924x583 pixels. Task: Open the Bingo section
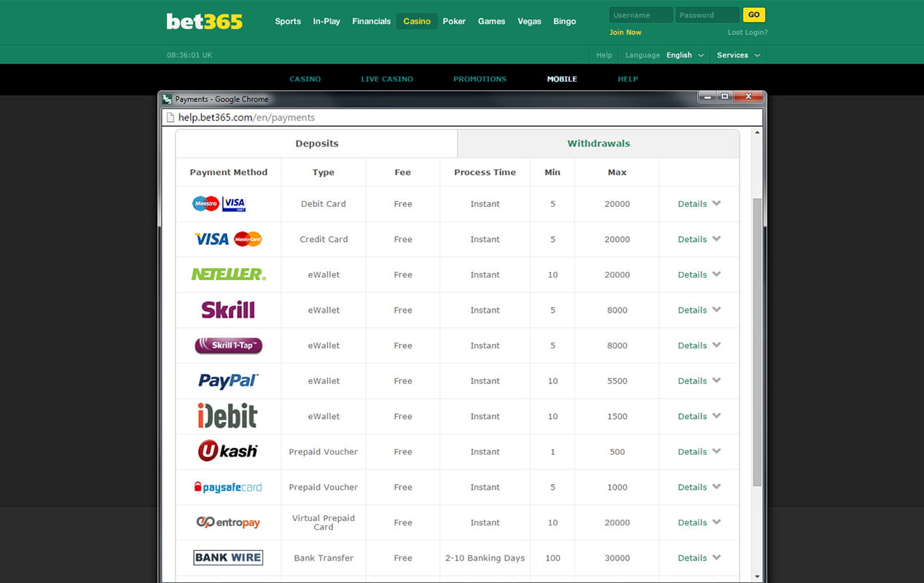coord(565,21)
